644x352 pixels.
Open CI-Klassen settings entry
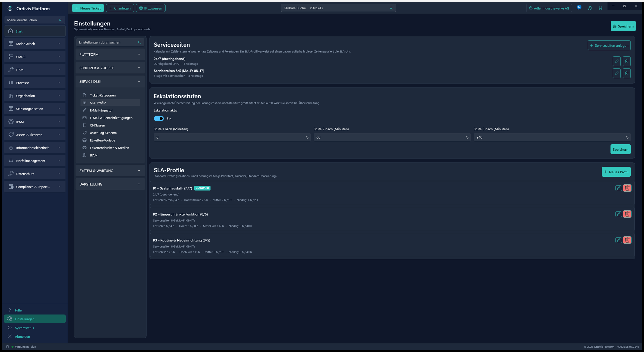click(x=110, y=125)
